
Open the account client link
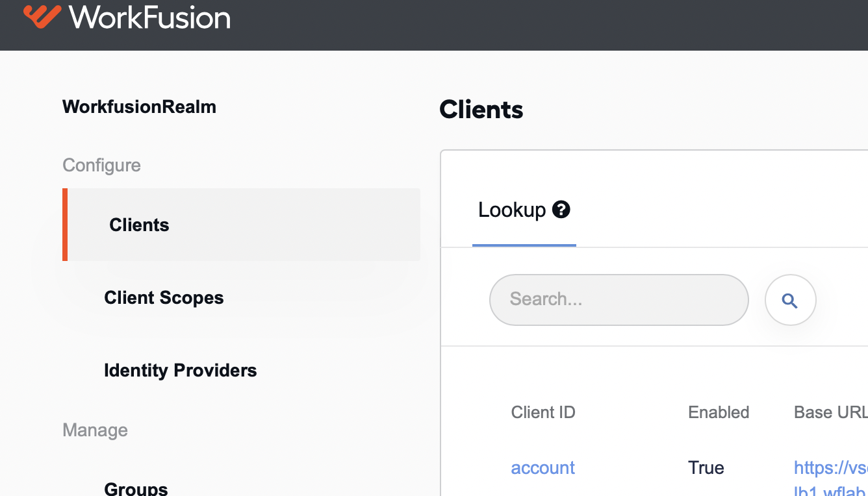[x=543, y=467]
